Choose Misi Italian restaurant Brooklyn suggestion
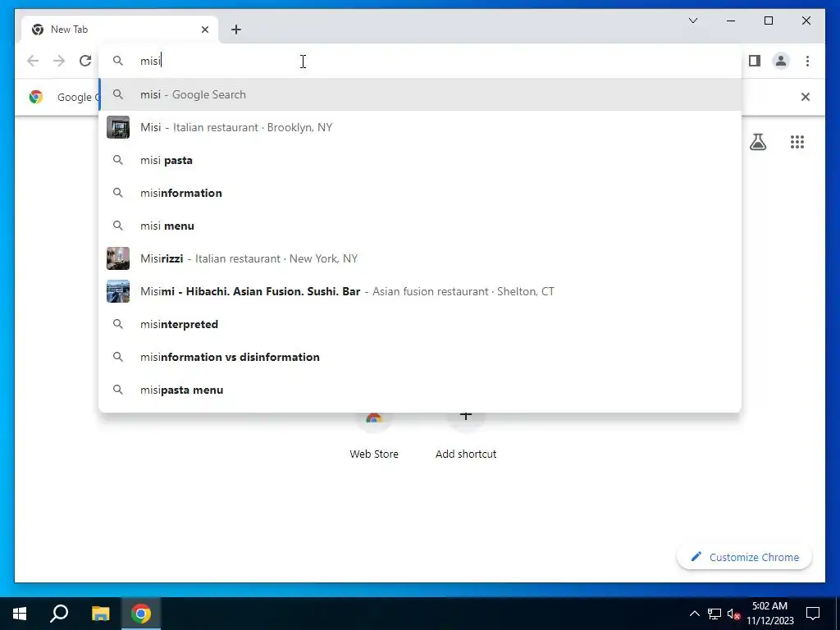 421,127
